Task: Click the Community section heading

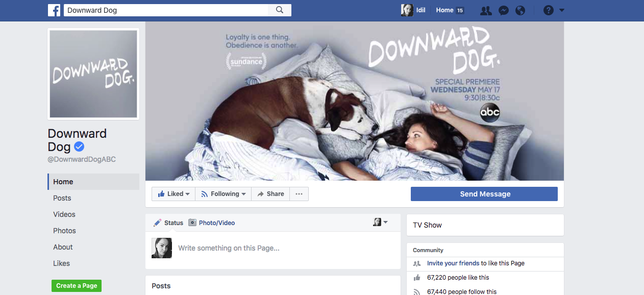Action: coord(428,250)
